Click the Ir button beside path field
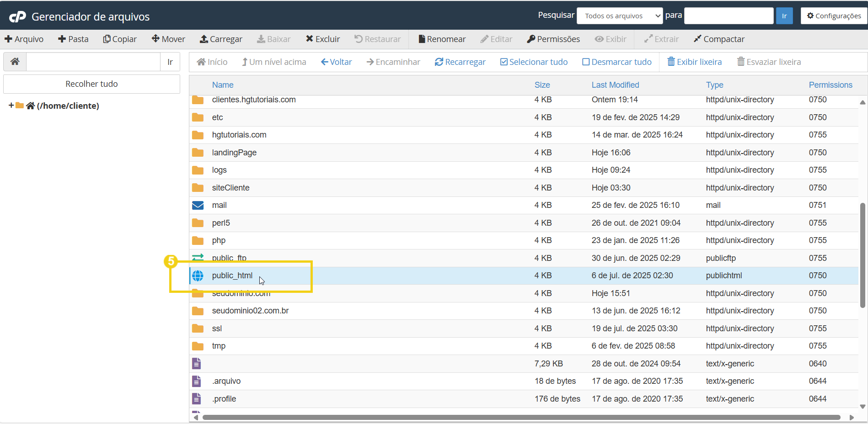 [x=170, y=62]
